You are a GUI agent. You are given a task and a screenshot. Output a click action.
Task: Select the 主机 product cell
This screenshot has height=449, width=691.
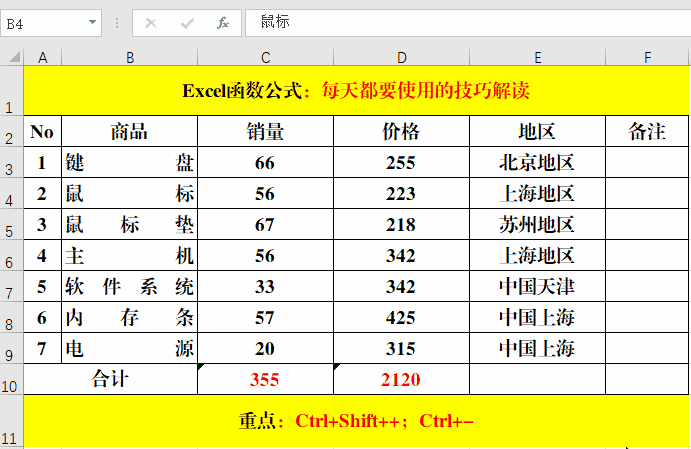click(x=130, y=255)
